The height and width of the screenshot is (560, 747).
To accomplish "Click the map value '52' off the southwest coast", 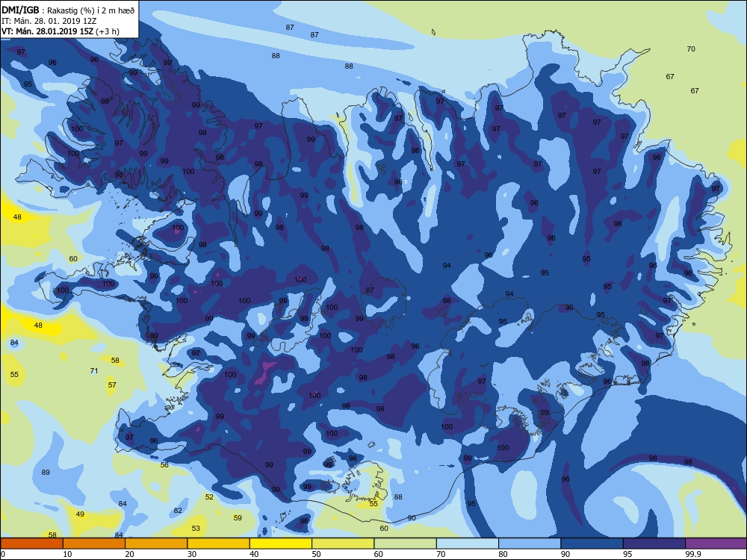I will (x=209, y=497).
